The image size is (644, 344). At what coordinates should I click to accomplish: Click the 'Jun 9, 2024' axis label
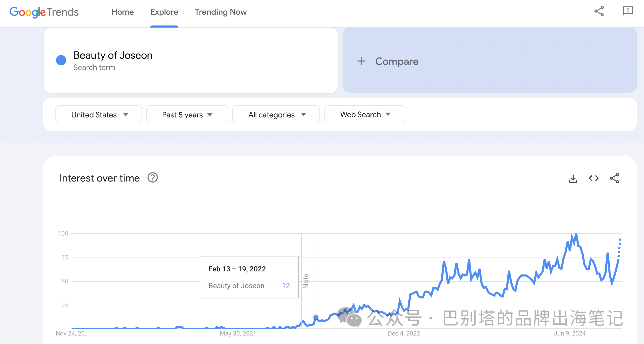pos(570,333)
